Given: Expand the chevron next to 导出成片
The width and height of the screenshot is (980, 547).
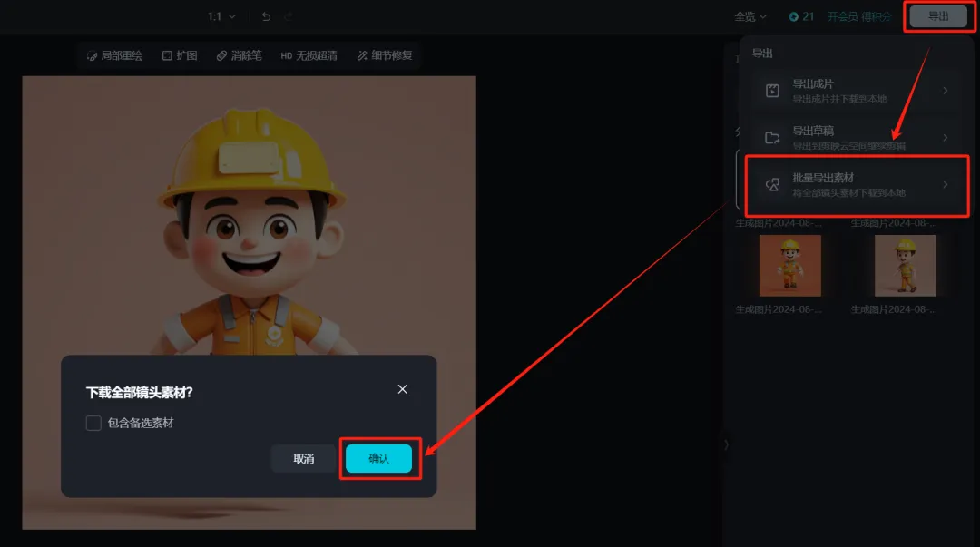Looking at the screenshot, I should pyautogui.click(x=945, y=91).
